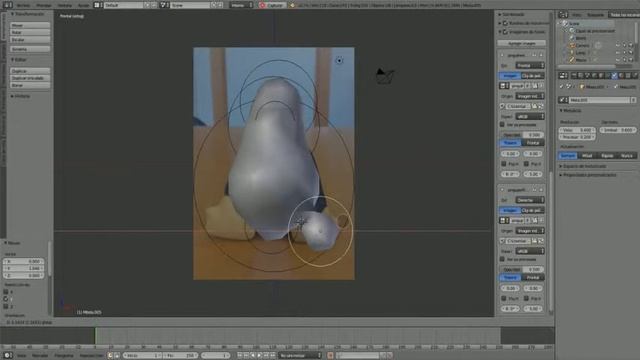Open the Metaball data tab in Properties

615,76
